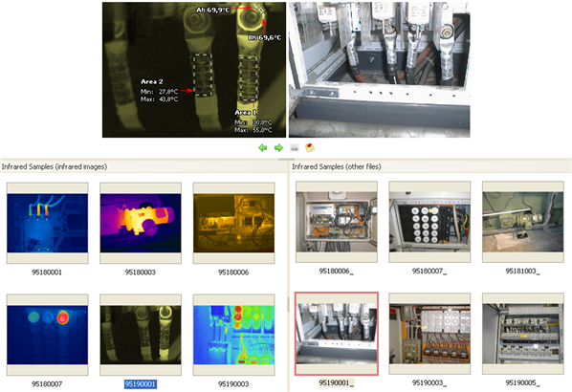Click the B: 69,6°C spot label
Image resolution: width=572 pixels, height=392 pixels.
(265, 37)
